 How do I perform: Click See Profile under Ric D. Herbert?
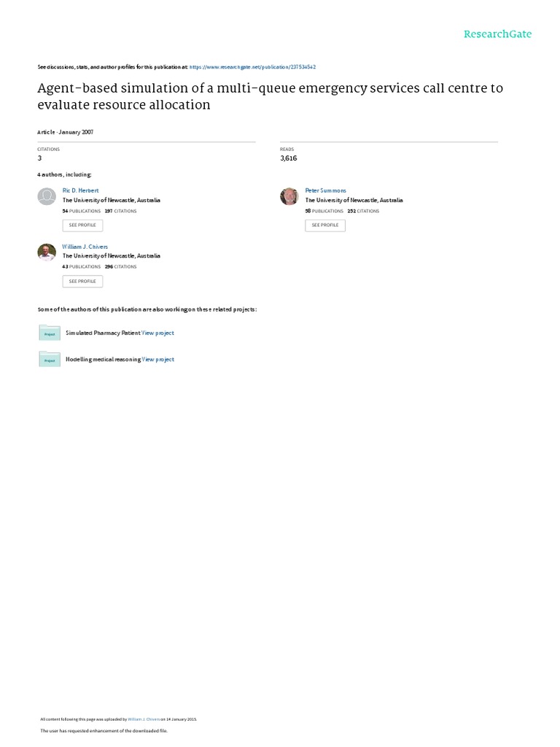[82, 225]
